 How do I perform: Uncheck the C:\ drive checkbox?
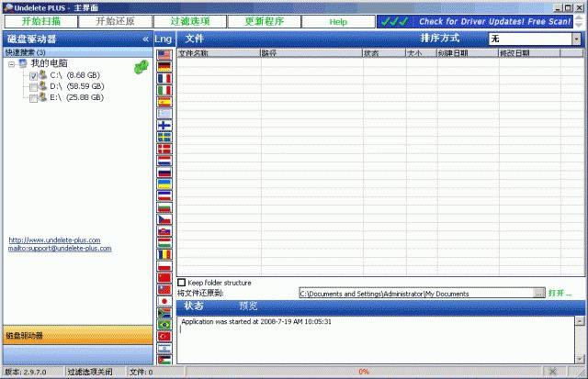[x=33, y=76]
